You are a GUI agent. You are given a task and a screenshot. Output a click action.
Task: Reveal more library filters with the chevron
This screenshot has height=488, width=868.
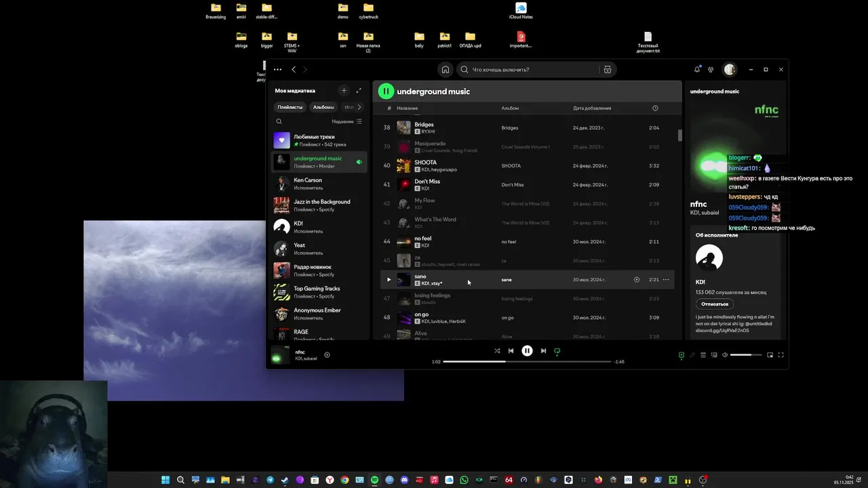(359, 107)
